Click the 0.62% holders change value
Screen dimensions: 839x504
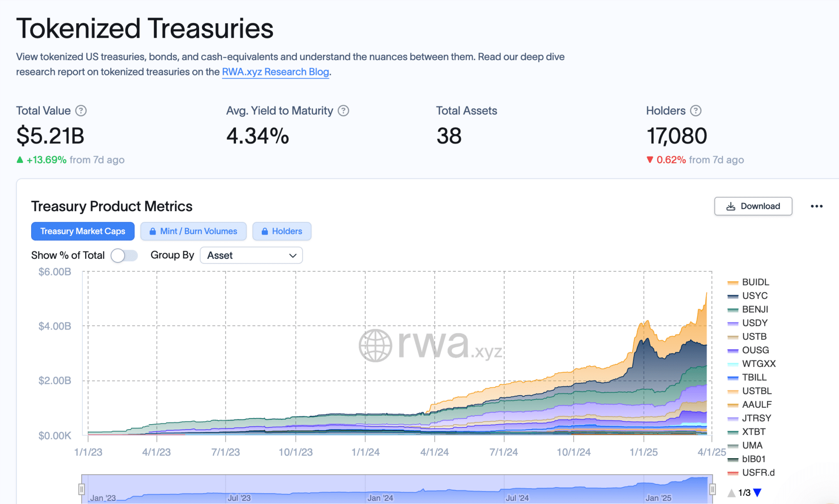point(671,160)
